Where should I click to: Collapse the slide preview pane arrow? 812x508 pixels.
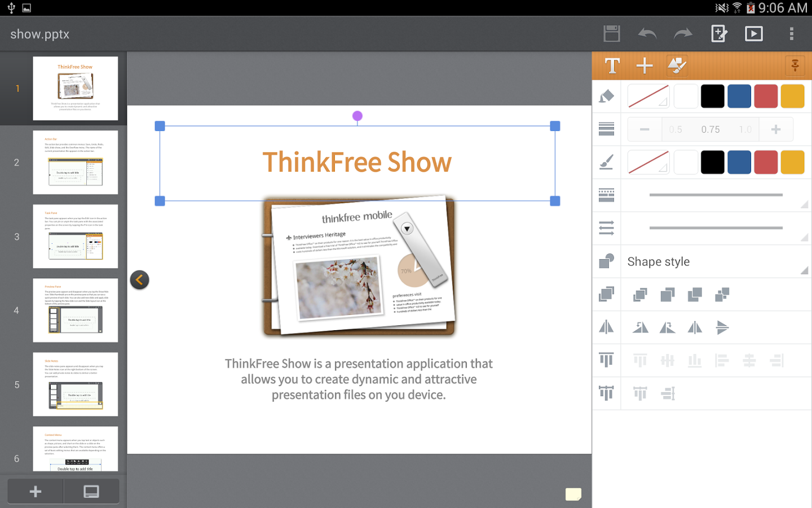(140, 280)
